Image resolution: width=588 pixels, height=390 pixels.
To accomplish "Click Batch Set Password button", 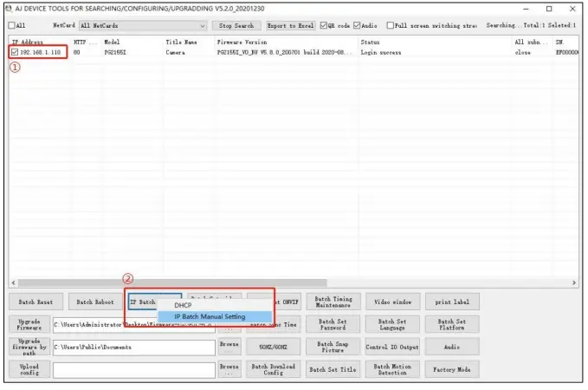I will coord(333,325).
